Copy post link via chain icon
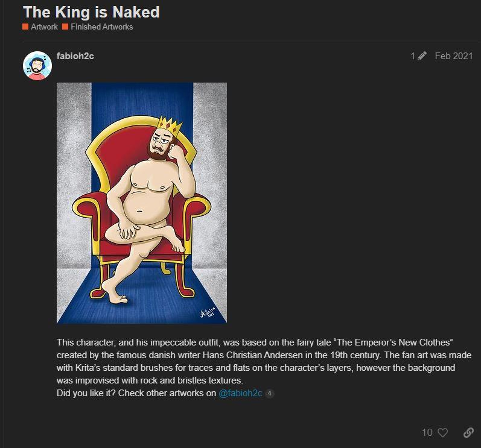The height and width of the screenshot is (448, 481). tap(468, 433)
